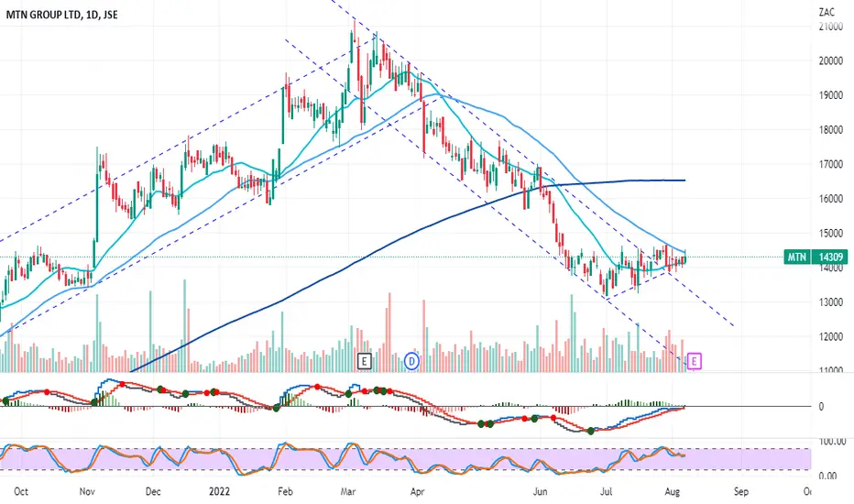Click the 2022 label on time axis

[220, 491]
